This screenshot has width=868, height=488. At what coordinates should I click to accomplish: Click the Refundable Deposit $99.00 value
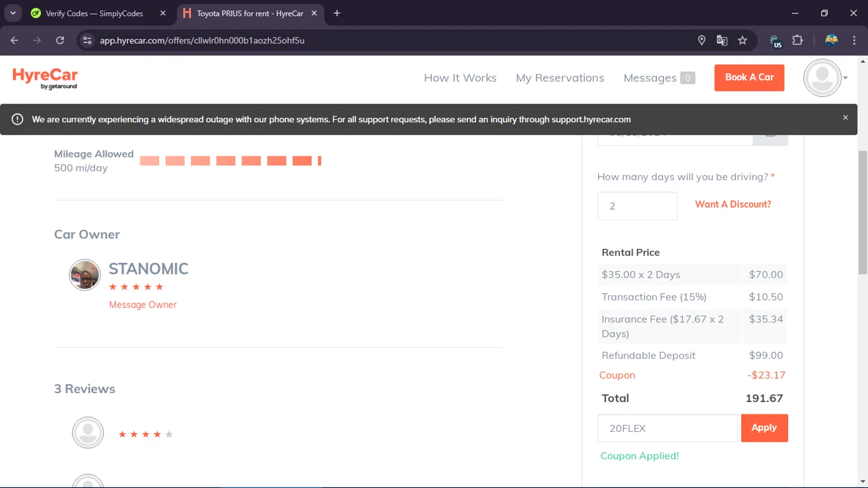(x=766, y=355)
